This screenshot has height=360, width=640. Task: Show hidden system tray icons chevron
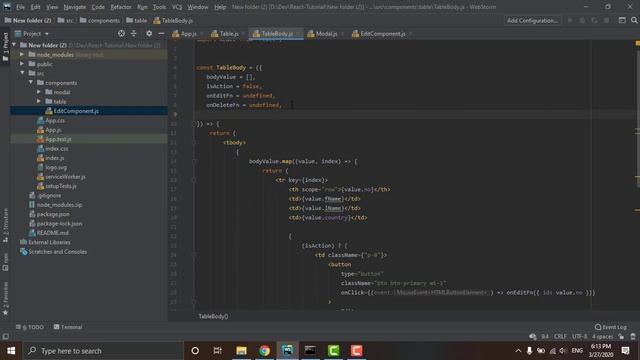point(518,351)
